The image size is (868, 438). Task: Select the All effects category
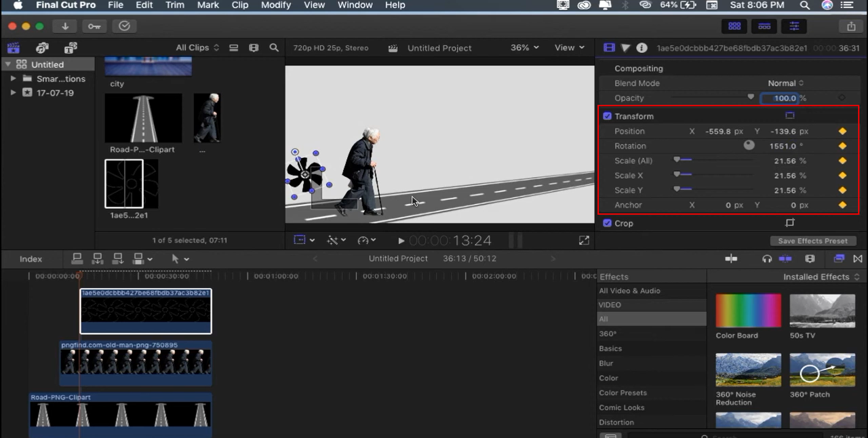click(x=652, y=319)
